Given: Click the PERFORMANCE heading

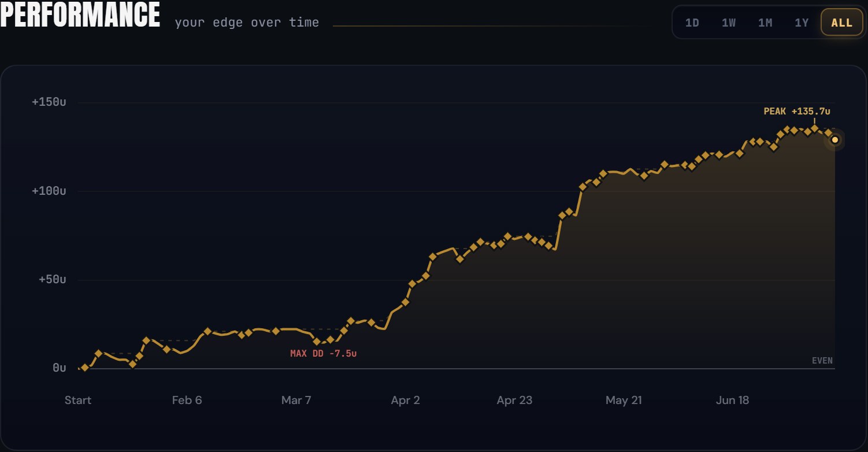Looking at the screenshot, I should coord(80,16).
